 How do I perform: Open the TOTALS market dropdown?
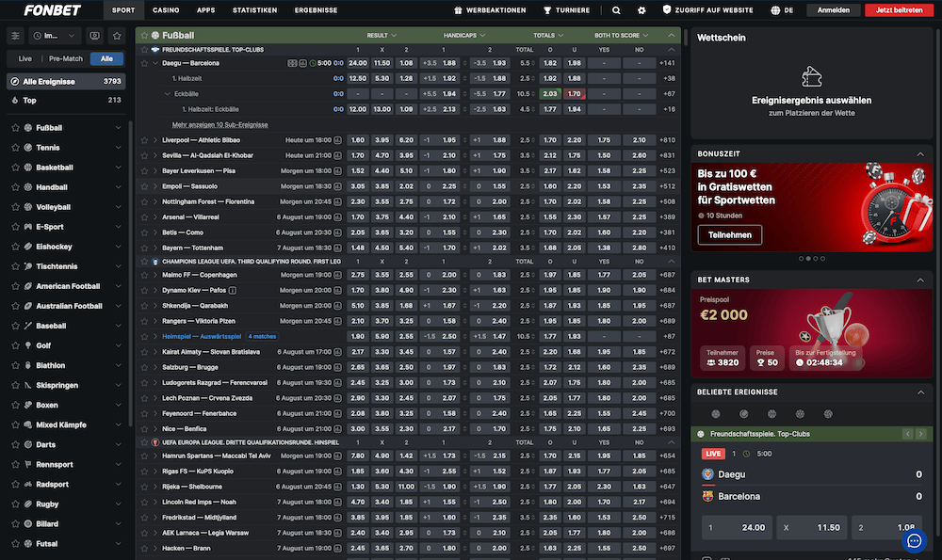[548, 36]
